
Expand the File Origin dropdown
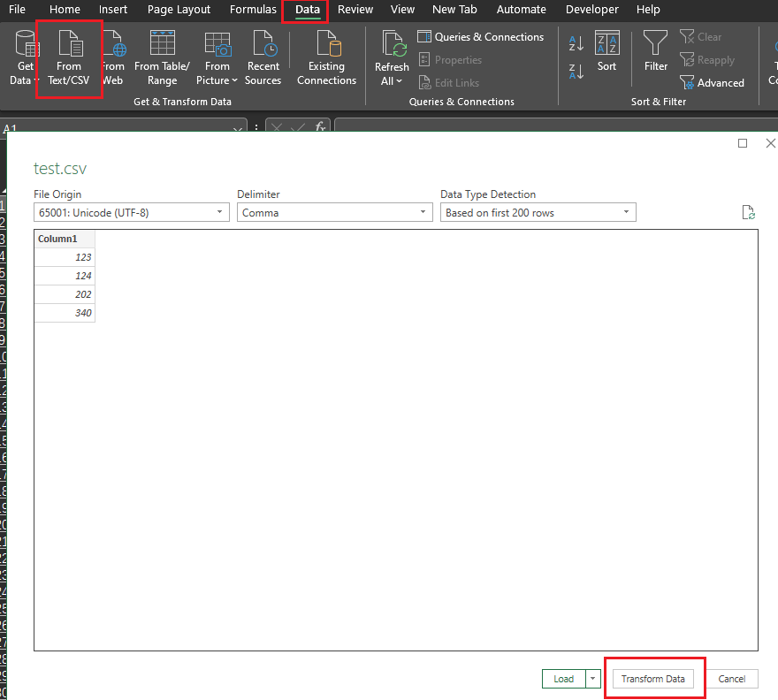[219, 213]
